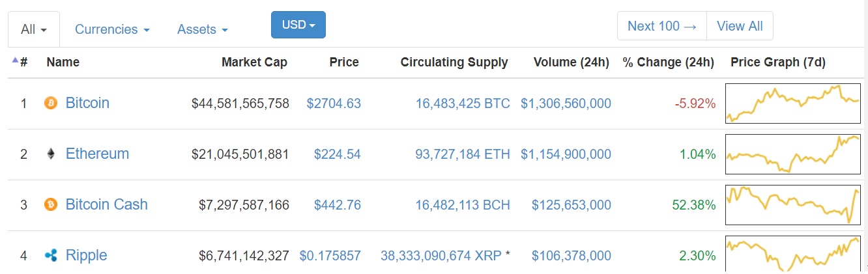Open the USD currency selector
This screenshot has width=868, height=274.
click(298, 25)
